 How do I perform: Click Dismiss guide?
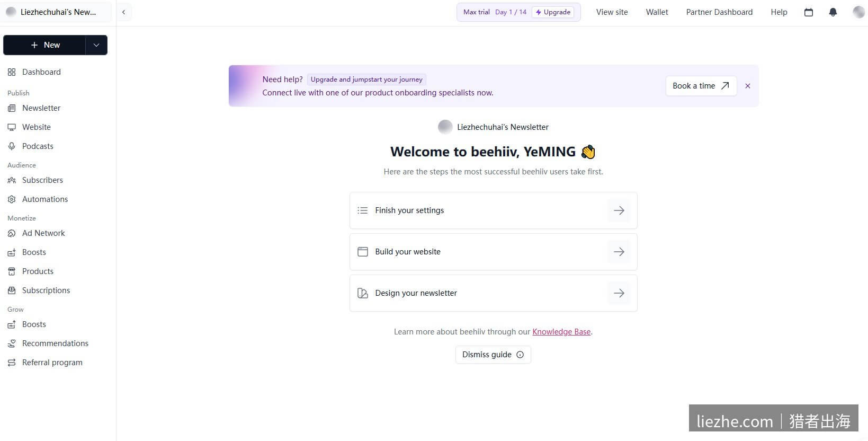(x=493, y=355)
